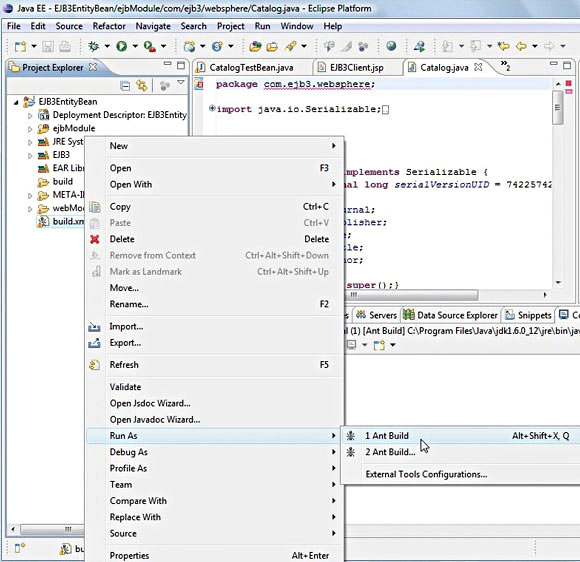Switch to Data Source Explorer tab

point(451,315)
